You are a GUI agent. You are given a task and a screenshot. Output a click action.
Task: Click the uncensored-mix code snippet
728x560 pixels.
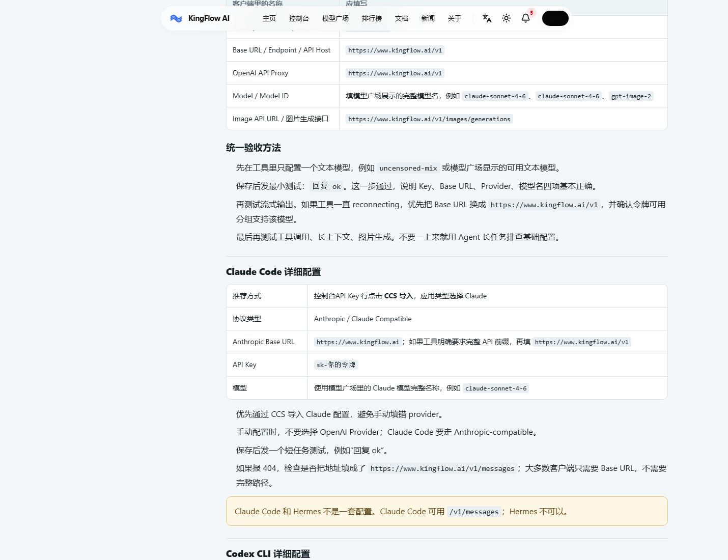click(x=408, y=168)
